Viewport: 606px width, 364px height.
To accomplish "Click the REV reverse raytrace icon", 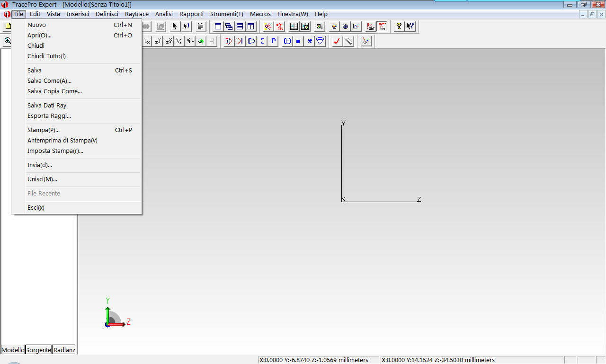I will (x=280, y=27).
